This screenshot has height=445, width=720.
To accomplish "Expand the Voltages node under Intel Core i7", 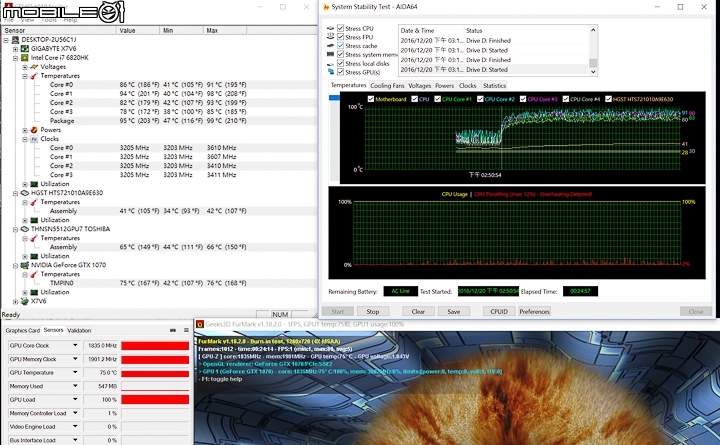I will pyautogui.click(x=25, y=67).
